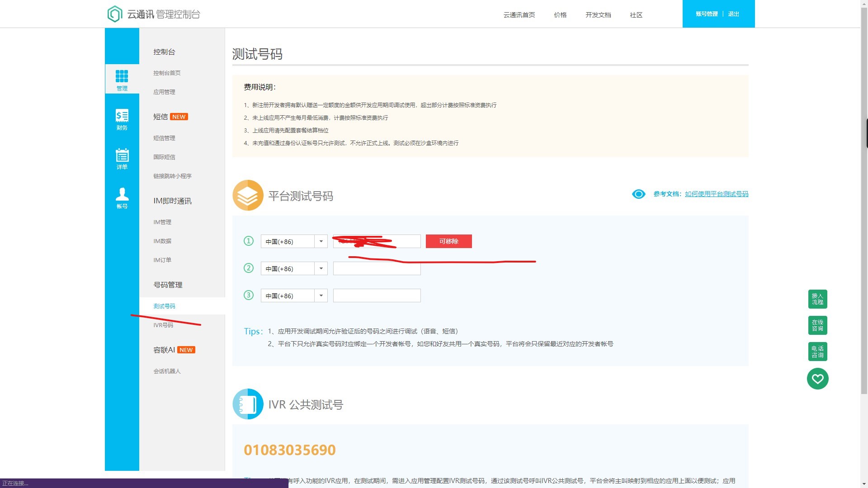Click the 在线咨询 floating button
The image size is (868, 488).
tap(817, 325)
